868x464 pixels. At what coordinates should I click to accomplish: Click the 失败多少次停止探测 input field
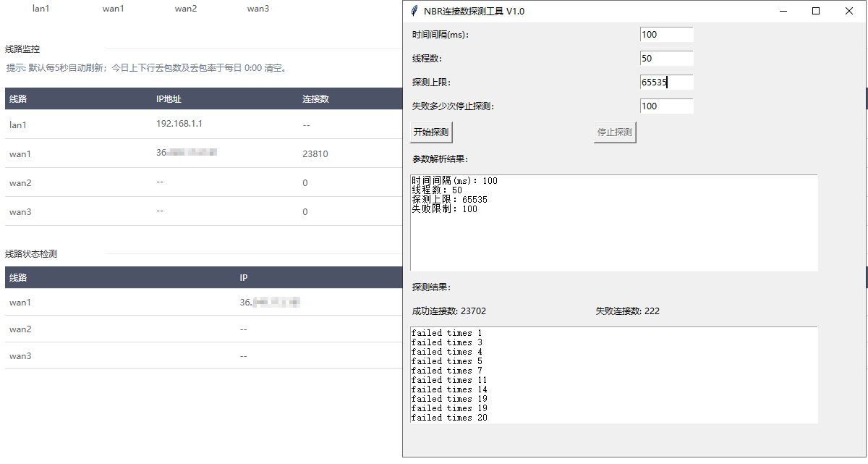pyautogui.click(x=666, y=106)
